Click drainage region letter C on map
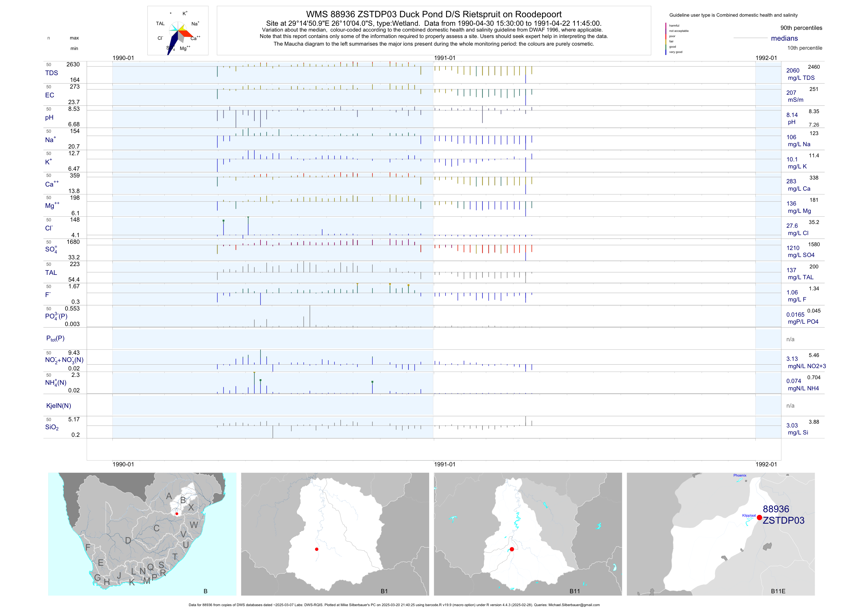 [x=156, y=528]
